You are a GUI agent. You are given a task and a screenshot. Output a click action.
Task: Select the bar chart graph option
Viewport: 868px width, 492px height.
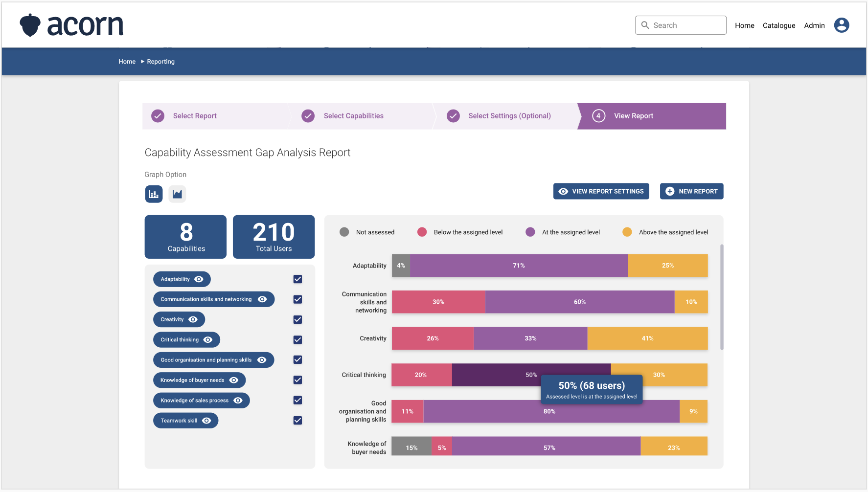(x=154, y=194)
